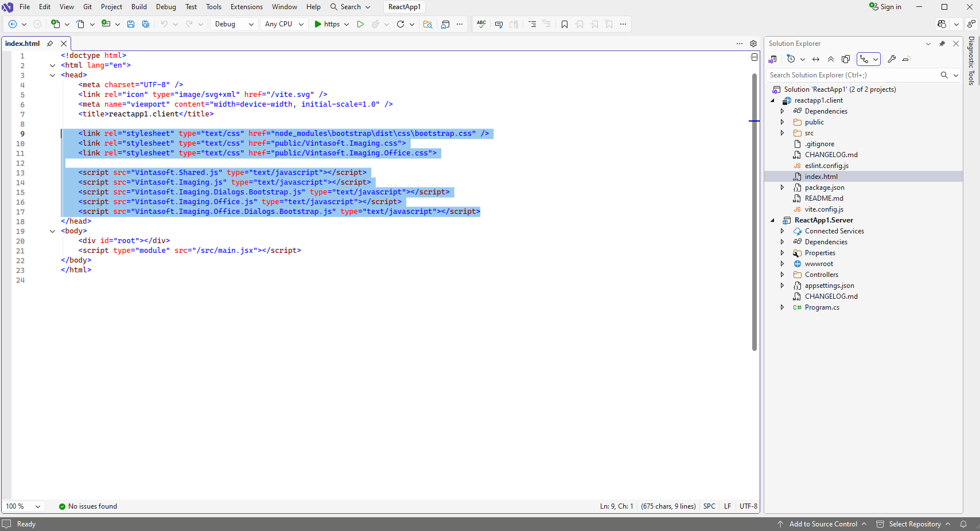Click Add to Source Control
Screen dimensions: 980x531
pos(822,524)
